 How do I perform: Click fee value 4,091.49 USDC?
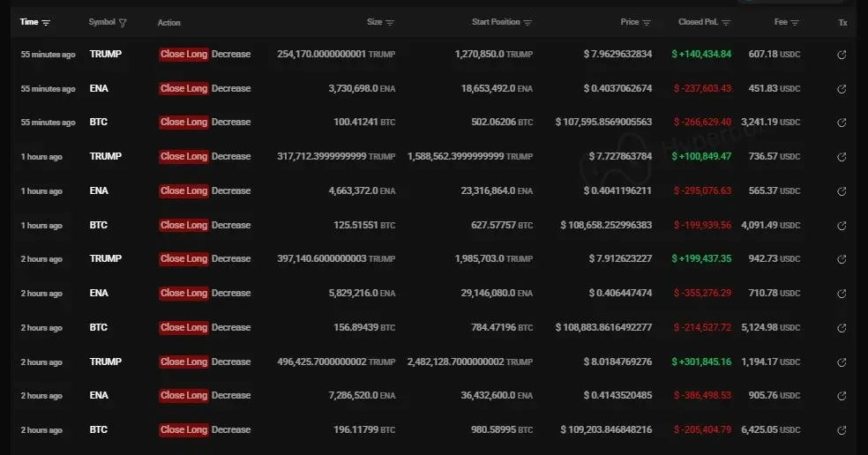tap(771, 225)
